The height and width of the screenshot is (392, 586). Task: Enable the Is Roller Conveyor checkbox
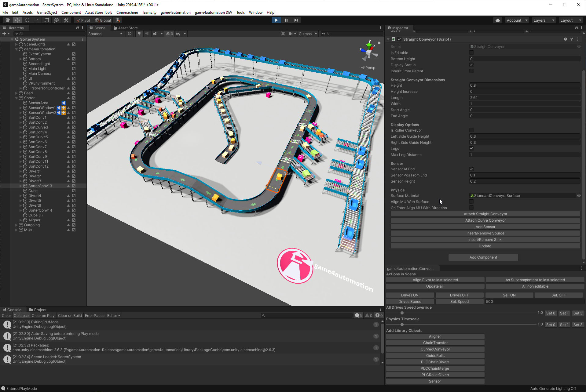(471, 130)
